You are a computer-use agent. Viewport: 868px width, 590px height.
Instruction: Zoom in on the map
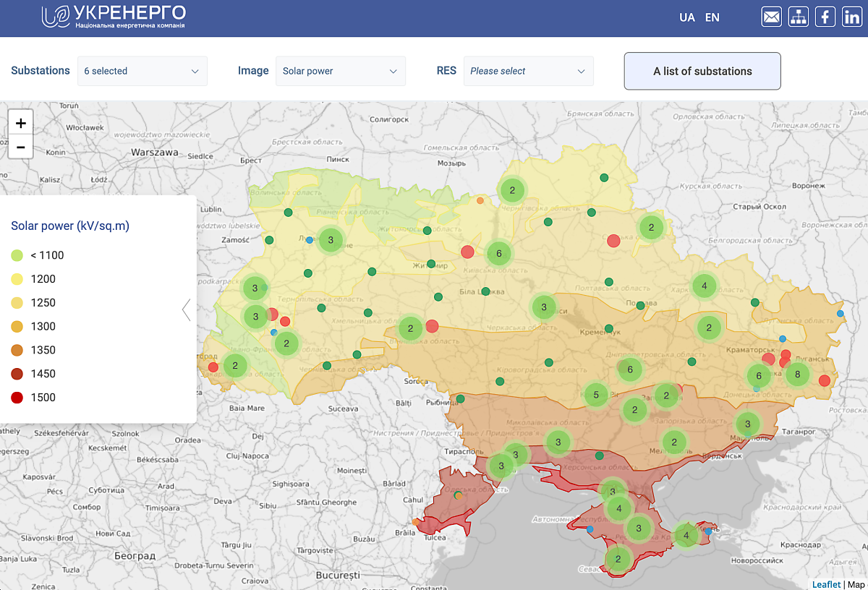pyautogui.click(x=20, y=123)
